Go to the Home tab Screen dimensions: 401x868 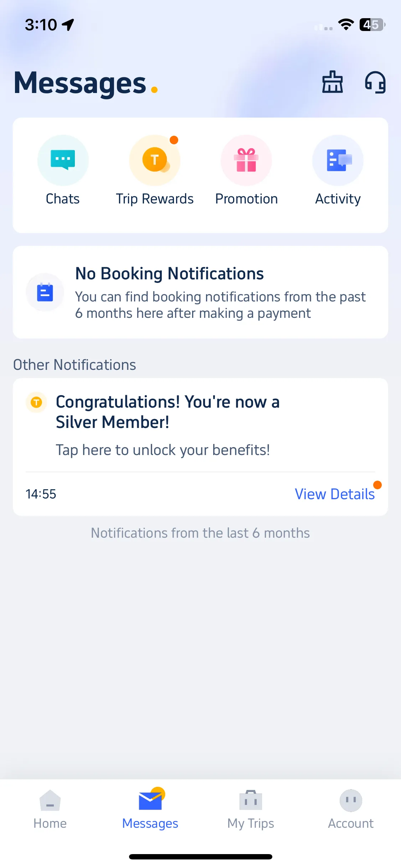pyautogui.click(x=50, y=809)
